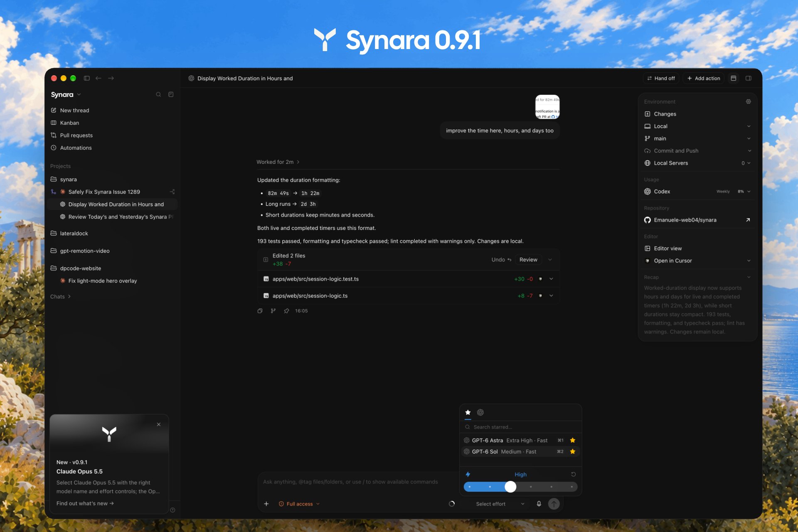Open Automations
Image resolution: width=798 pixels, height=532 pixels.
[76, 148]
